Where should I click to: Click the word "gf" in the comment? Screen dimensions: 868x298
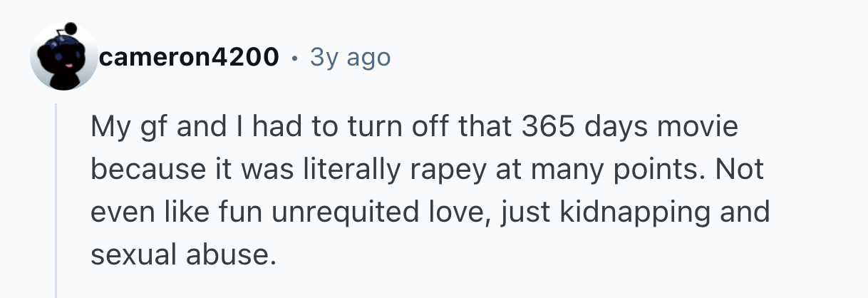coord(152,130)
